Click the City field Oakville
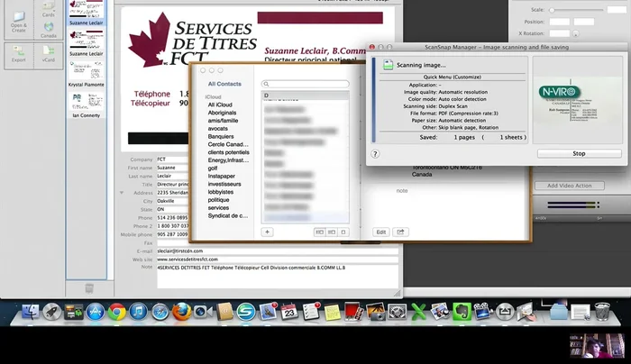Image resolution: width=631 pixels, height=364 pixels. coord(173,201)
